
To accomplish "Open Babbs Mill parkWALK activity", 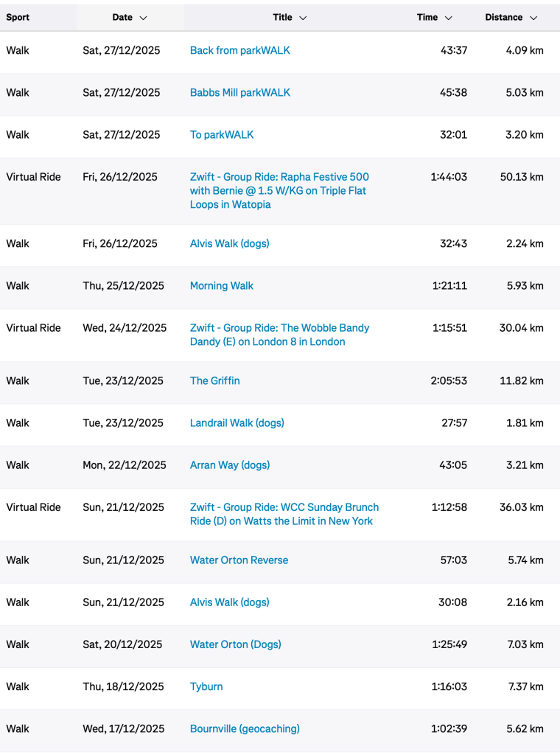I will pyautogui.click(x=239, y=93).
